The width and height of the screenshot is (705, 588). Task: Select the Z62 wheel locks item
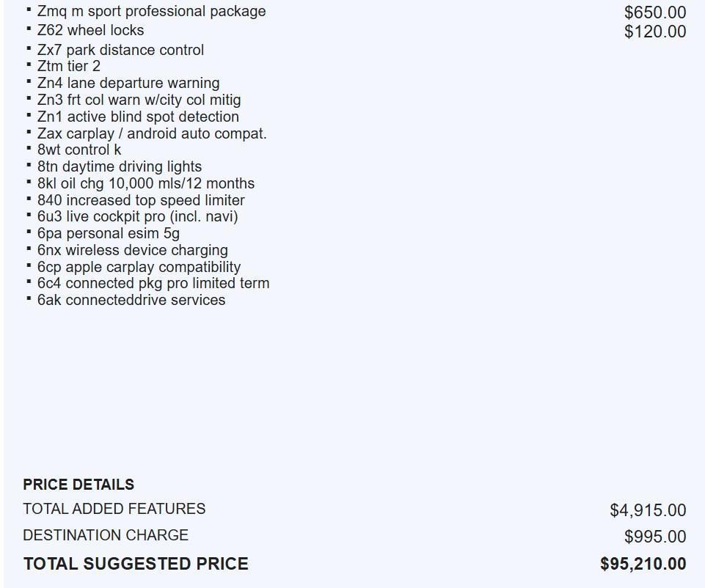coord(90,31)
